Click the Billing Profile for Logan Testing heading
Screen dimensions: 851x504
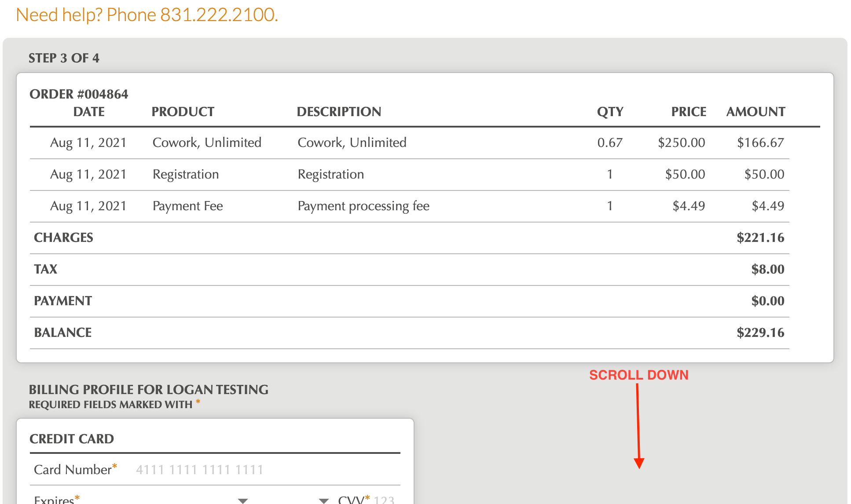click(x=148, y=390)
